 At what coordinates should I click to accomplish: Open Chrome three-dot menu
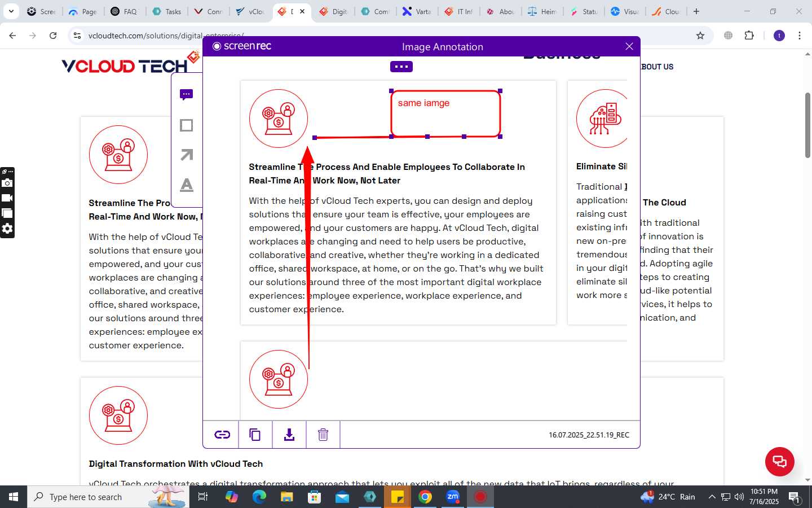tap(800, 36)
